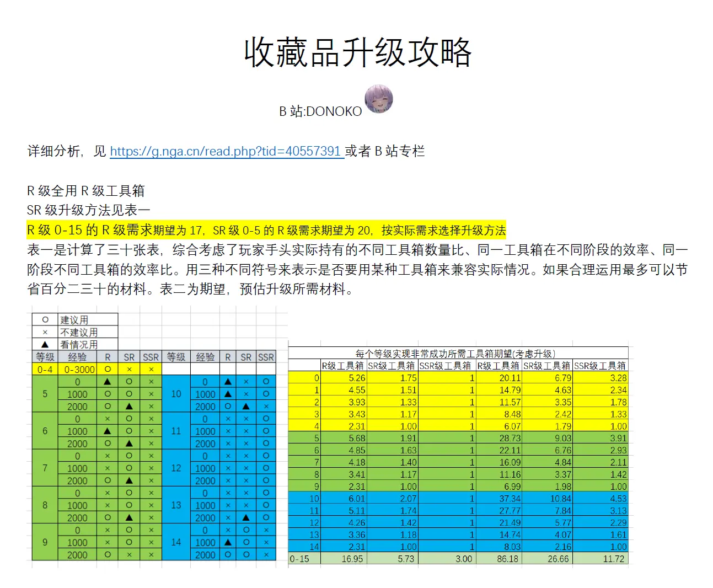The image size is (713, 588).
Task: Select the blue cell containing 14.74
Action: point(498,534)
